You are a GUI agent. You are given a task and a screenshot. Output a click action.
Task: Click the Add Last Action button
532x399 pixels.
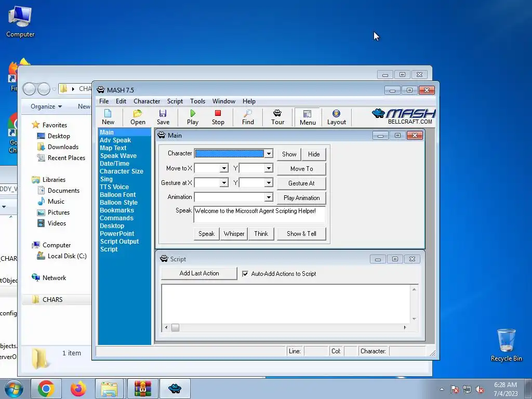pyautogui.click(x=199, y=273)
